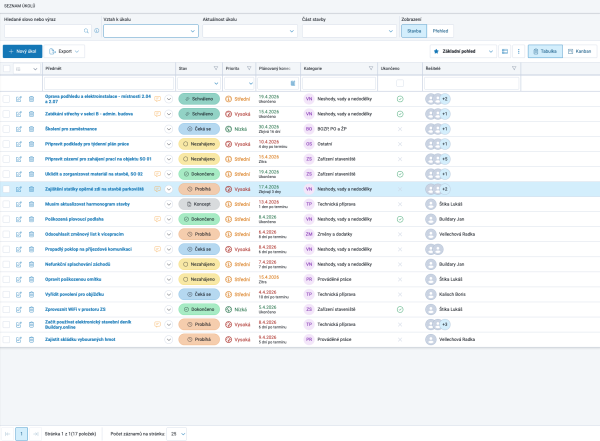
Task: Click the calendar icon in Plánovaný konec filter
Action: [x=293, y=83]
